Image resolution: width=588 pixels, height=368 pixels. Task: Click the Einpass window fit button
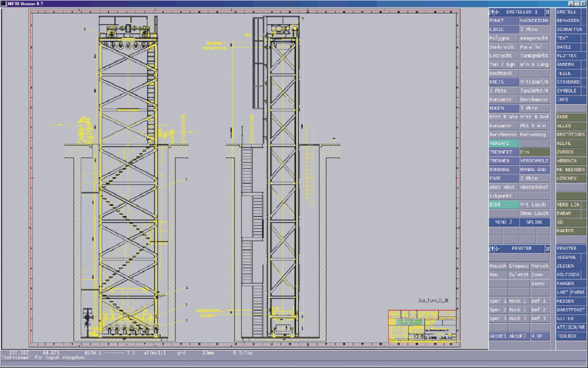(x=519, y=266)
